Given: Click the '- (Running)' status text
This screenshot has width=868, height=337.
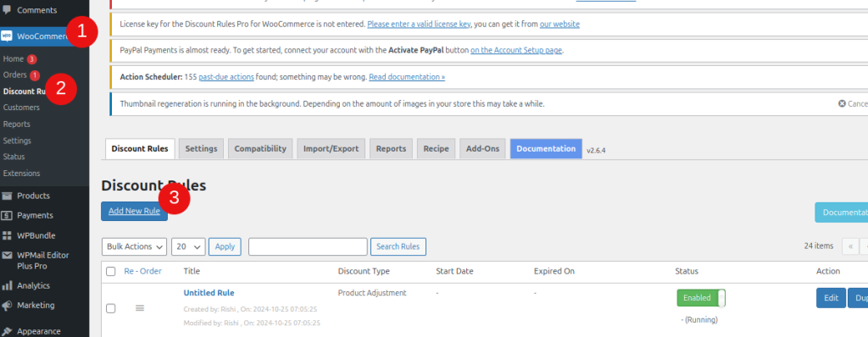Looking at the screenshot, I should 699,320.
